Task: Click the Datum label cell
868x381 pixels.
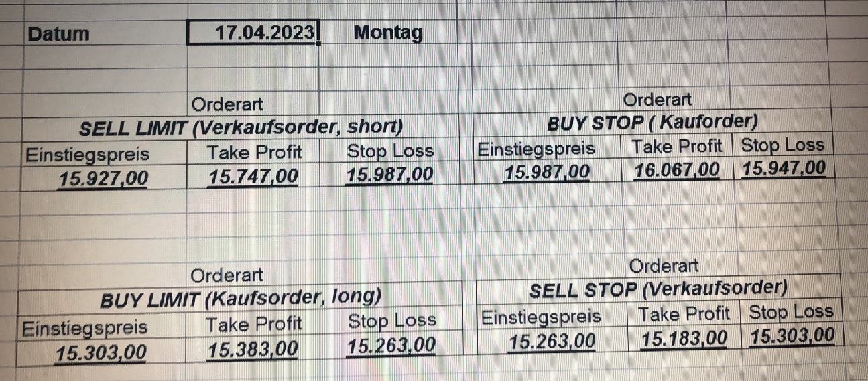Action: pos(59,33)
